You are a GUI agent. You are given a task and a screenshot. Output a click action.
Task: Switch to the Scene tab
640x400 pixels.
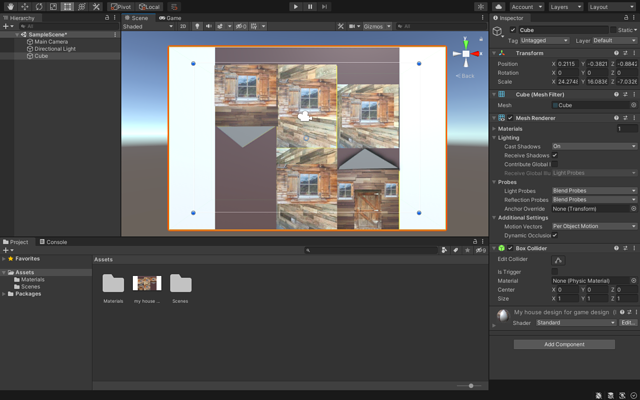(136, 18)
